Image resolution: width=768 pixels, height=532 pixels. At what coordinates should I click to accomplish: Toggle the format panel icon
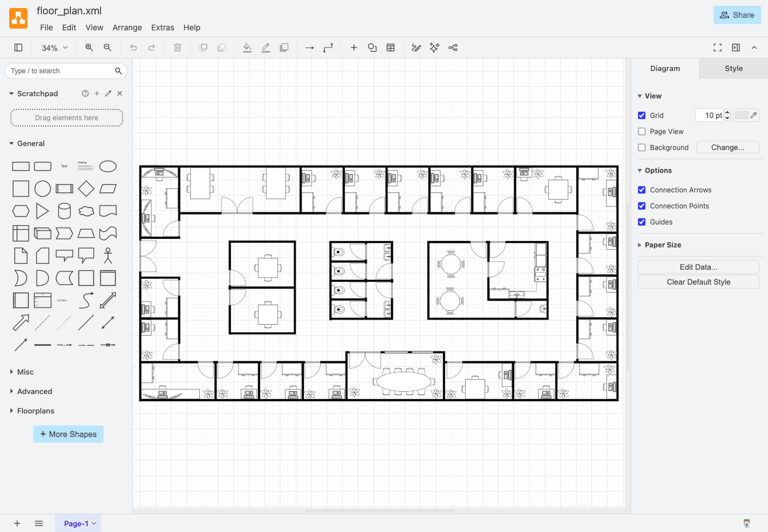tap(736, 48)
